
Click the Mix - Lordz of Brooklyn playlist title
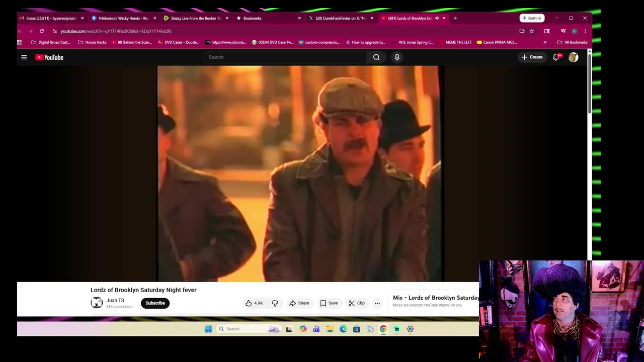[436, 298]
